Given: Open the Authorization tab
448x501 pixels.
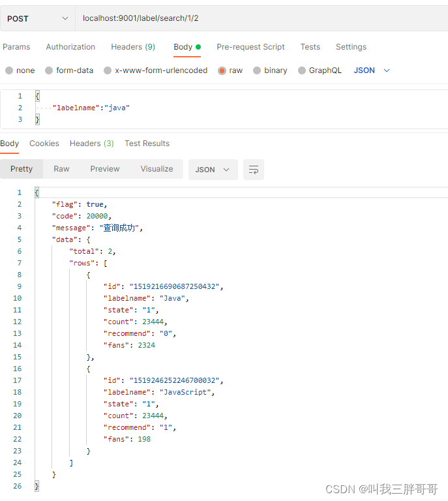Looking at the screenshot, I should (70, 47).
